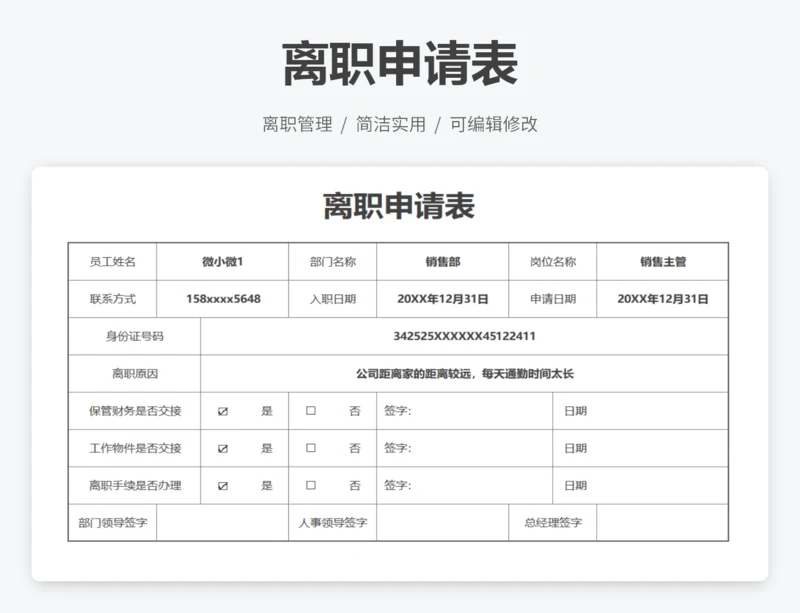Select the entry date under 入职日期

pyautogui.click(x=442, y=299)
